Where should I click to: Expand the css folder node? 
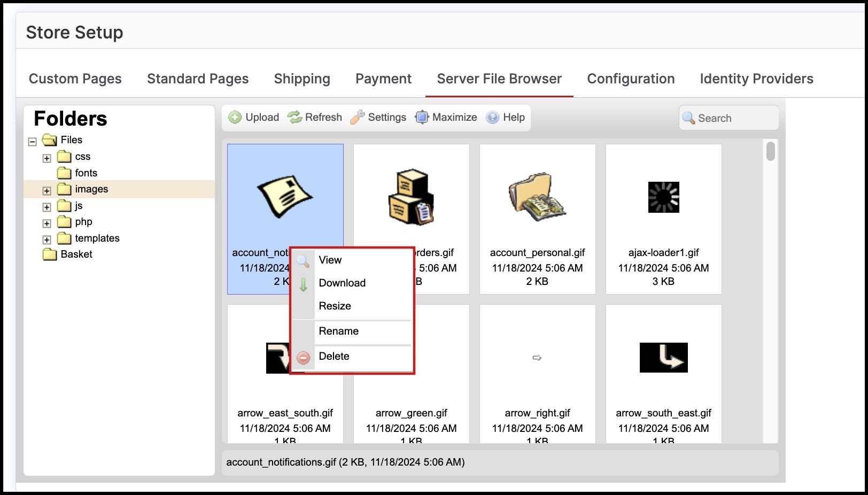(46, 158)
